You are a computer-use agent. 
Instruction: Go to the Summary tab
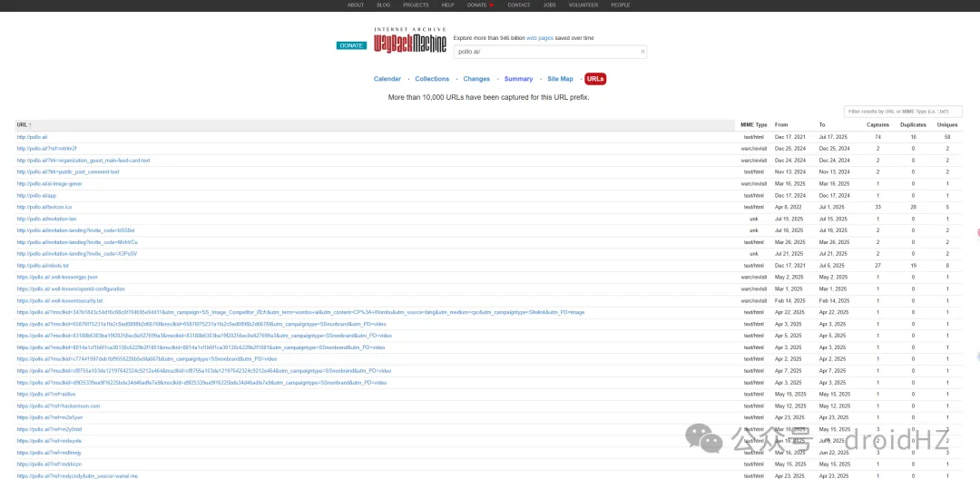tap(518, 79)
